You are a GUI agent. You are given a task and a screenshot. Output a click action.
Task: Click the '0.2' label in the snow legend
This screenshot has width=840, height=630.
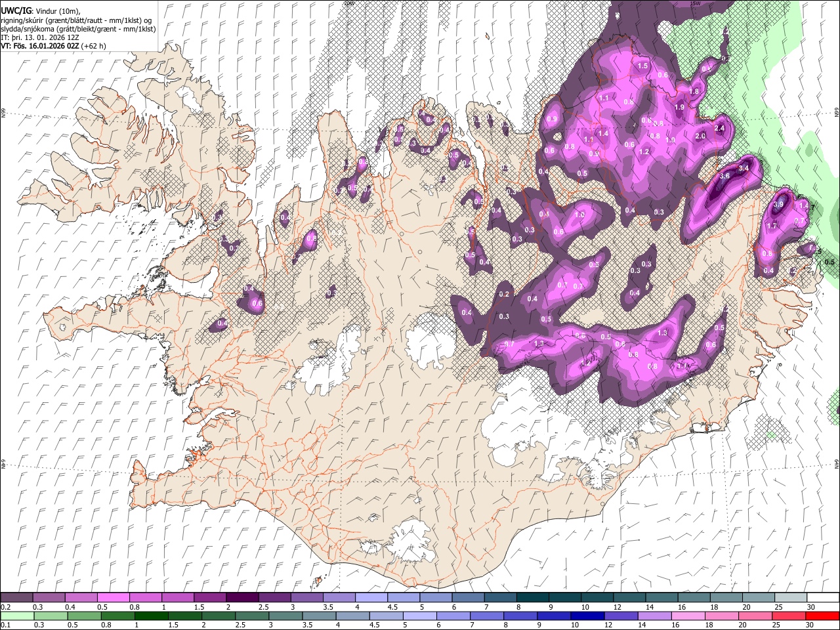[x=5, y=607]
